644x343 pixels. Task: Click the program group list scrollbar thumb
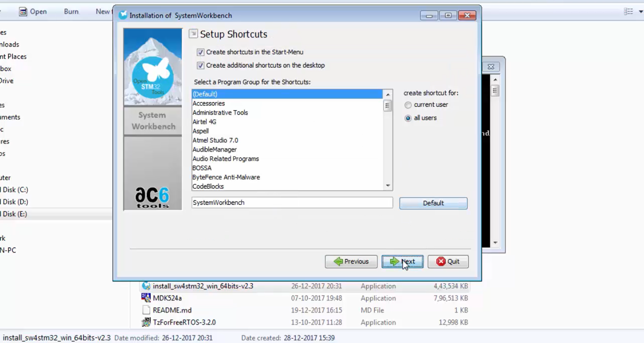pyautogui.click(x=388, y=106)
